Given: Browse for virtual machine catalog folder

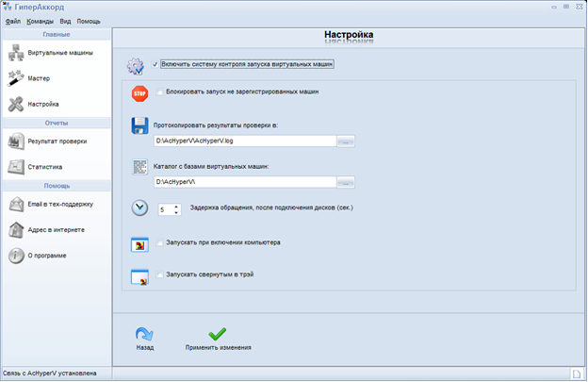Looking at the screenshot, I should [346, 182].
